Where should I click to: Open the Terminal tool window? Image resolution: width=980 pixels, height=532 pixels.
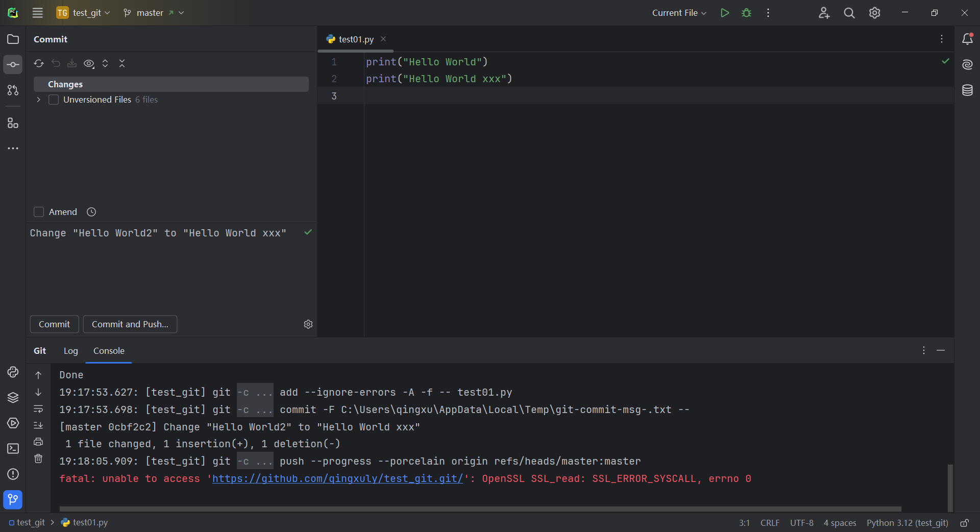(x=13, y=449)
